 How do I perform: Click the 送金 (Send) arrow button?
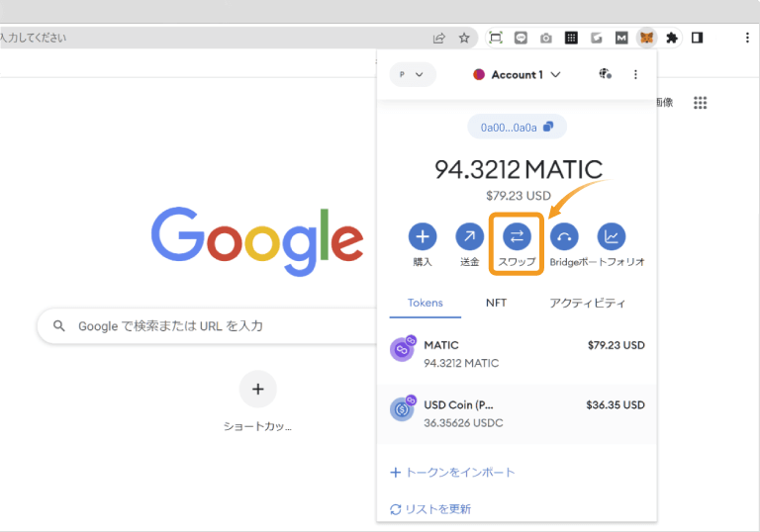click(469, 236)
